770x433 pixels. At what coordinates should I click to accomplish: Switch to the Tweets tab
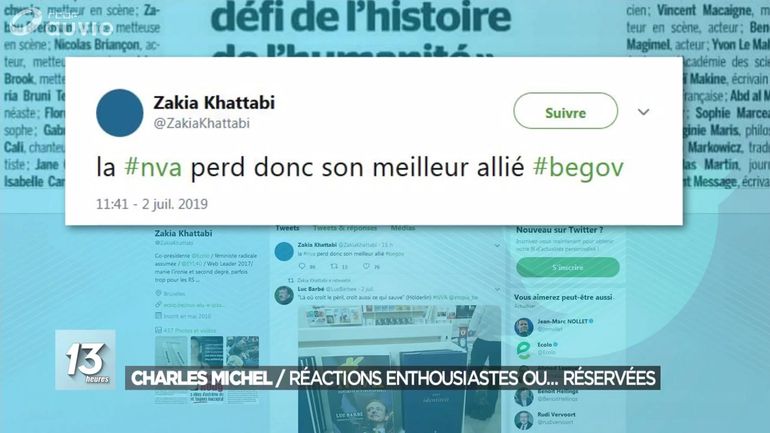287,228
